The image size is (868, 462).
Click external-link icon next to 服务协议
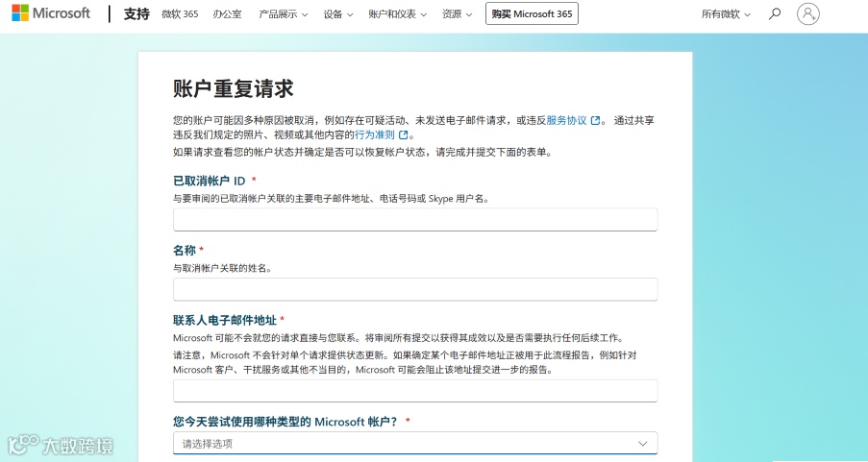coord(596,120)
